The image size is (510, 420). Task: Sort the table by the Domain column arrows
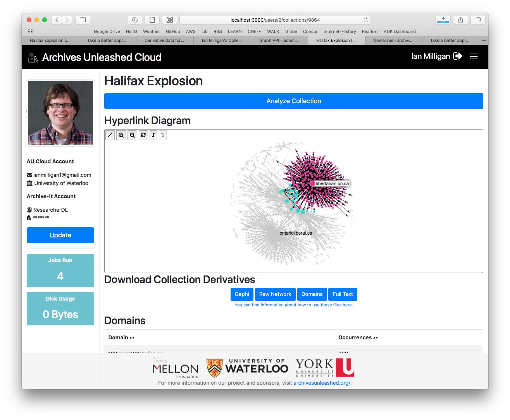(x=132, y=338)
